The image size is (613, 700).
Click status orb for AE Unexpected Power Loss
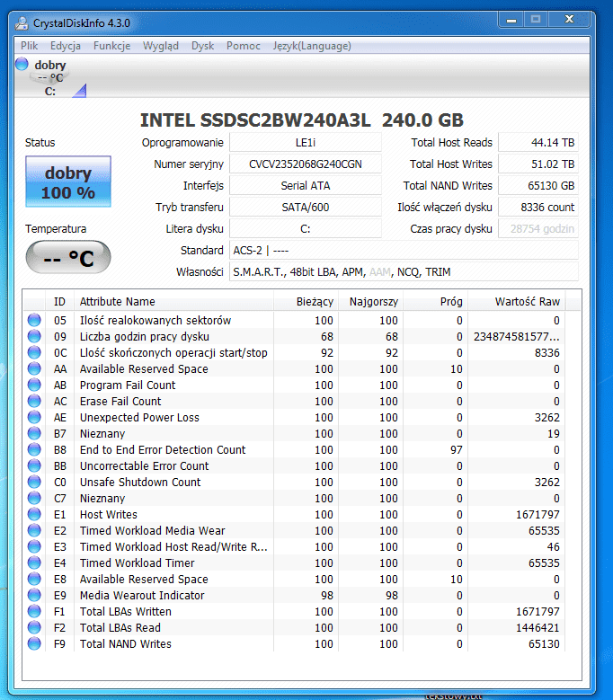click(x=34, y=417)
